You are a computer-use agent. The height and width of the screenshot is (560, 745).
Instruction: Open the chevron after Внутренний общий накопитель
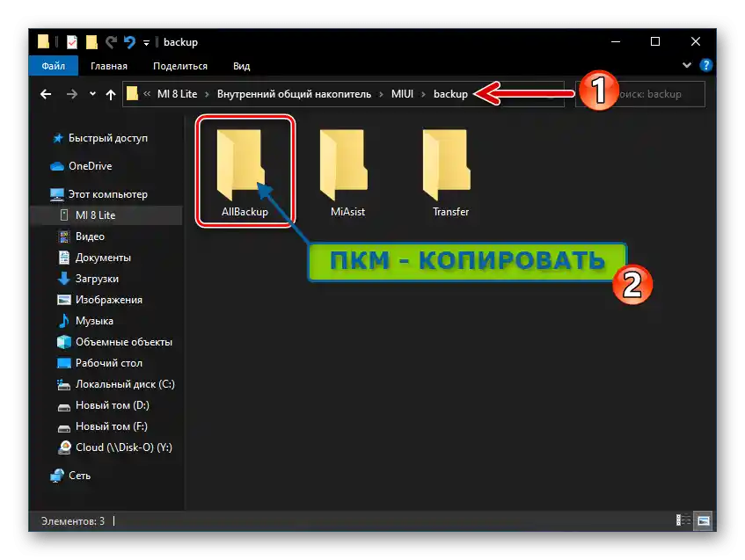(381, 95)
